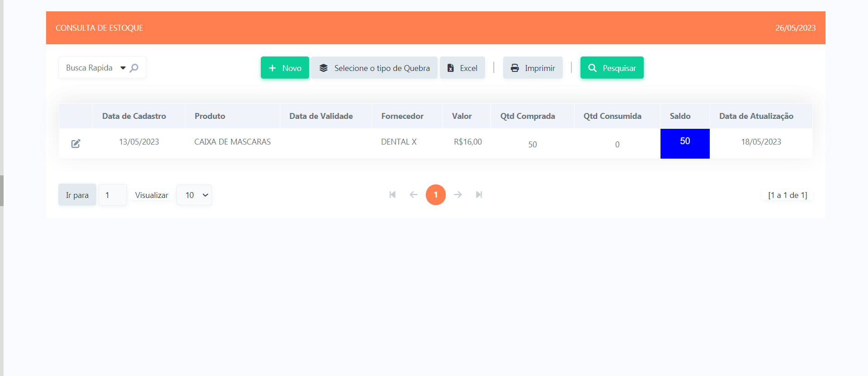Go to previous page arrow
Image resolution: width=868 pixels, height=376 pixels.
point(413,195)
